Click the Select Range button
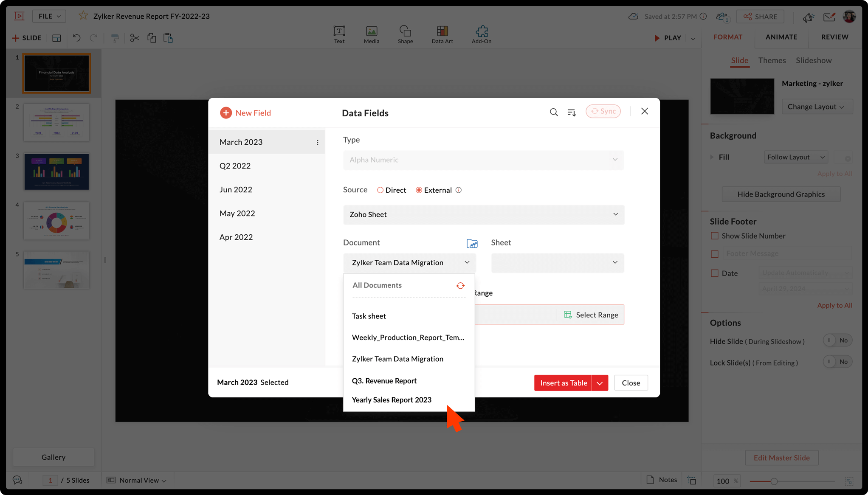Image resolution: width=868 pixels, height=495 pixels. [x=591, y=315]
